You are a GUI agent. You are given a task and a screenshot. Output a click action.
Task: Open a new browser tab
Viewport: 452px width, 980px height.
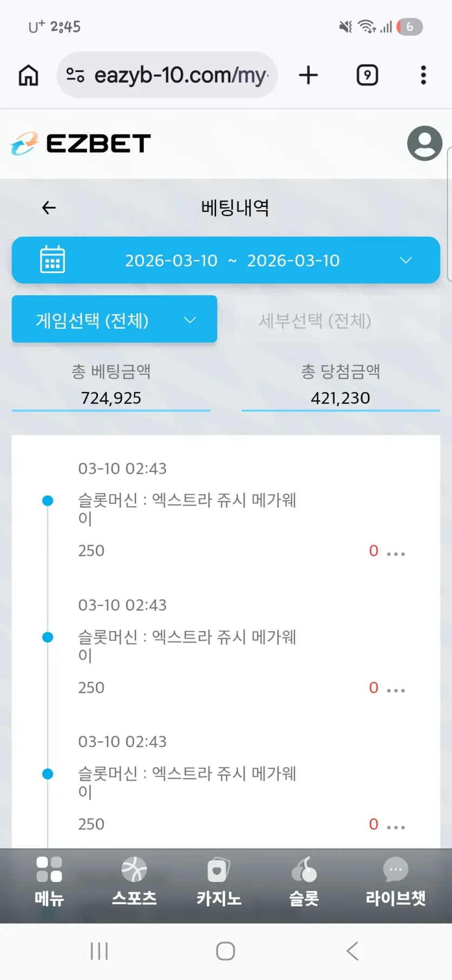(308, 75)
